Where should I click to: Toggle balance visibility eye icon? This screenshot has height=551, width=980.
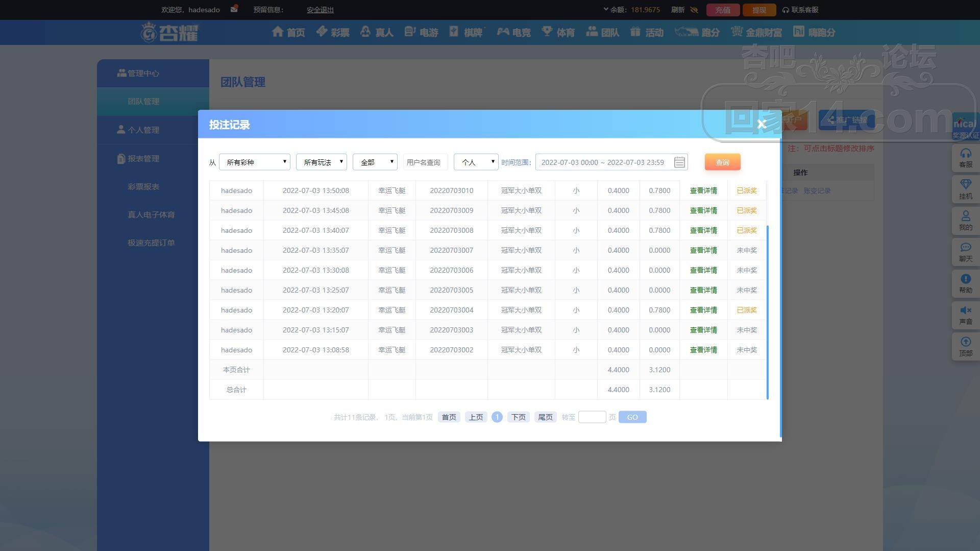[x=694, y=10]
